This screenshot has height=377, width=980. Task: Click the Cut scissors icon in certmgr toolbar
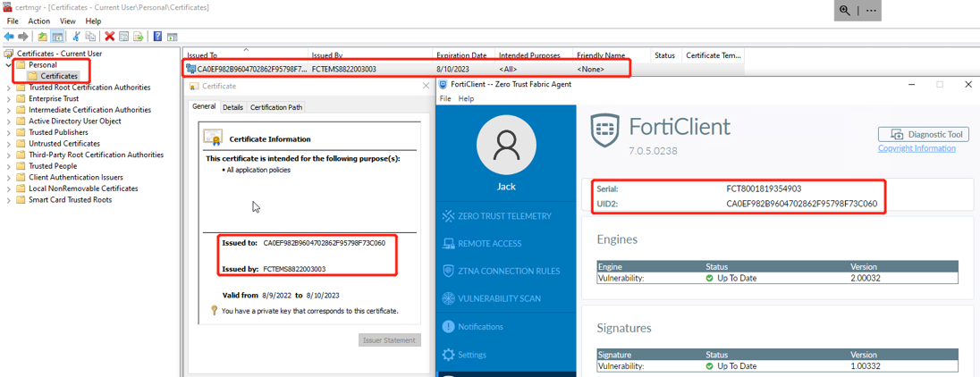coord(76,37)
